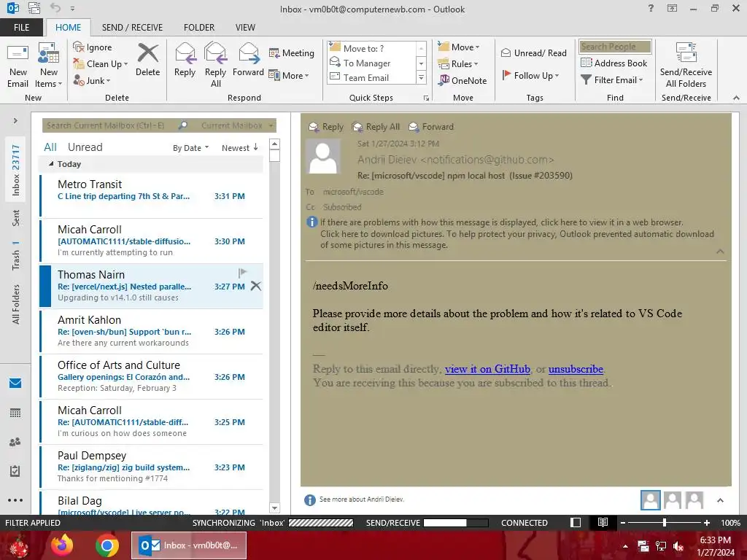
Task: Click the Ignore conversation icon
Action: tap(93, 47)
